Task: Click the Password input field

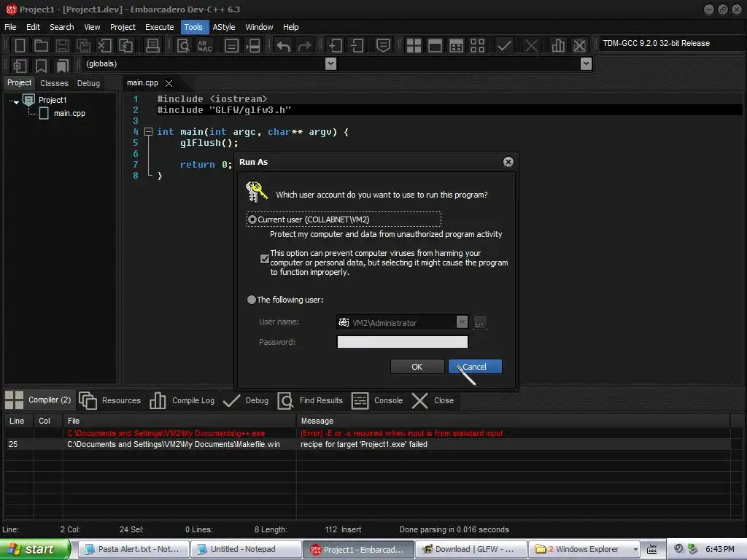Action: 403,342
